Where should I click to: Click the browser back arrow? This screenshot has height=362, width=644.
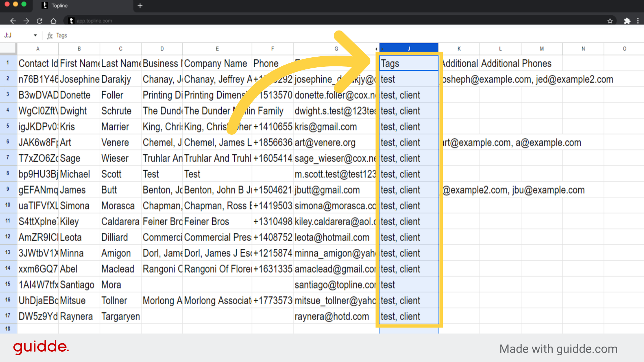13,21
